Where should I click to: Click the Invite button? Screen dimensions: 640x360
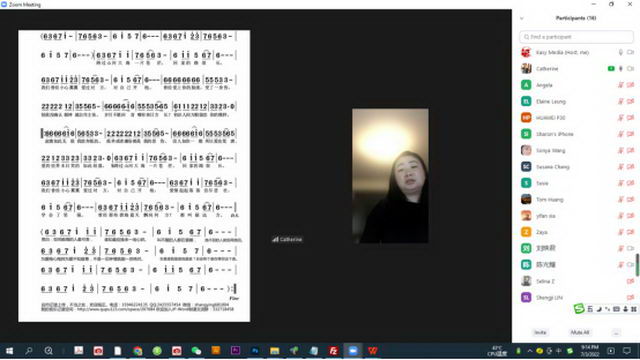point(540,332)
